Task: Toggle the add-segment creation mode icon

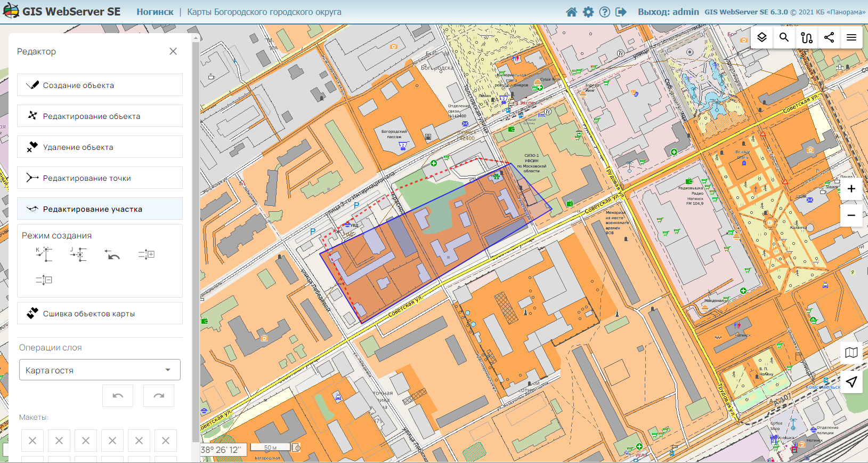Action: 147,254
